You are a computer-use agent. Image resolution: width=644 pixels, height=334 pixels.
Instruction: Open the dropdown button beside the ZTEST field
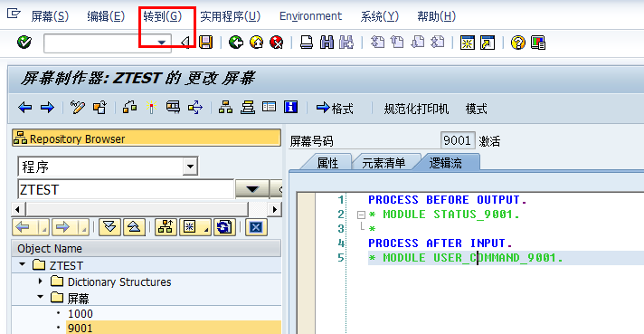pyautogui.click(x=252, y=189)
